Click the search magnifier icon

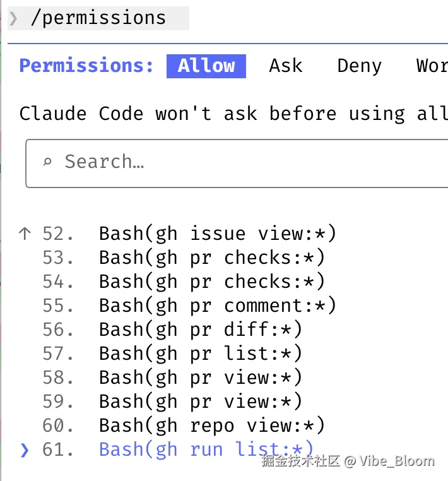pos(47,162)
